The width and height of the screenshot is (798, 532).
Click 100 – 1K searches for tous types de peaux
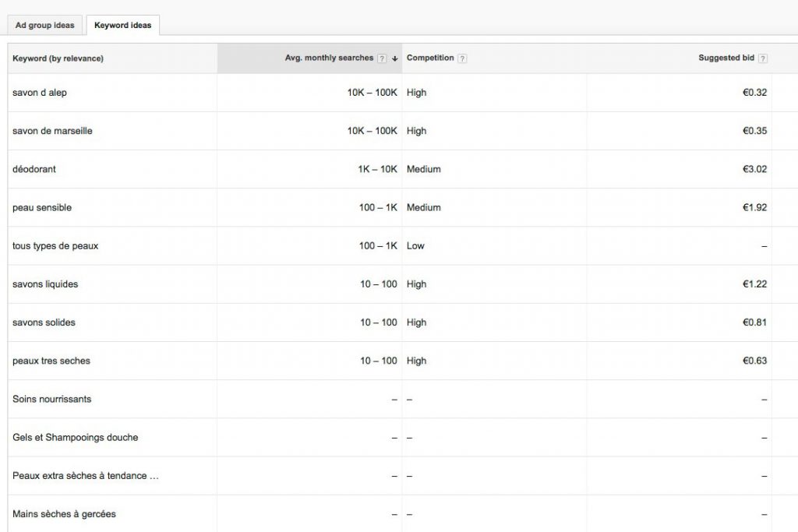(378, 245)
